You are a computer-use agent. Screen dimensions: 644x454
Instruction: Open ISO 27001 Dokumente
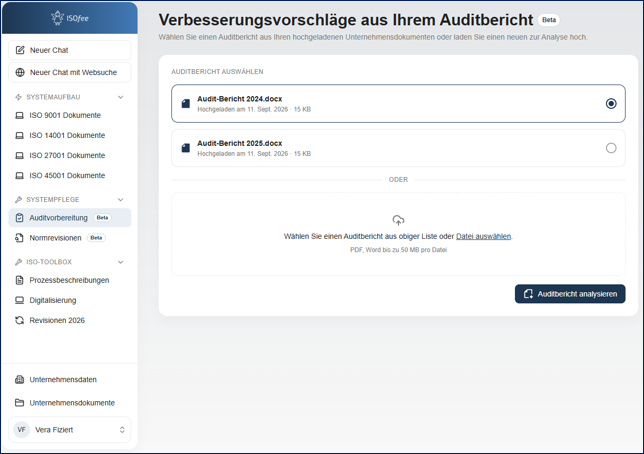70,156
